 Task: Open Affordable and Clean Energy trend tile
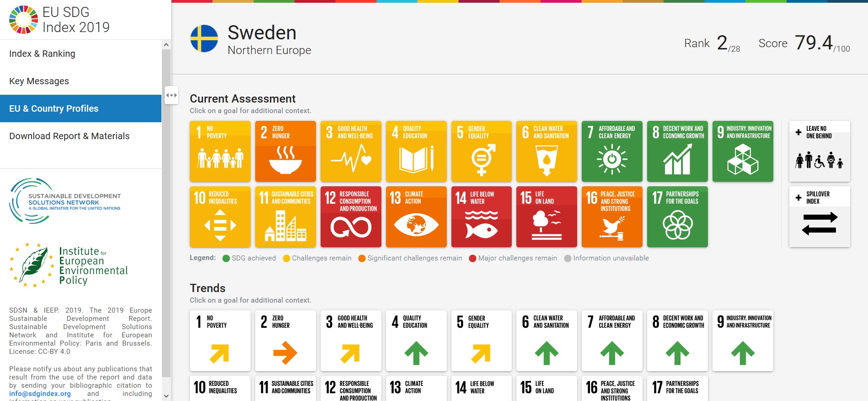pos(612,341)
